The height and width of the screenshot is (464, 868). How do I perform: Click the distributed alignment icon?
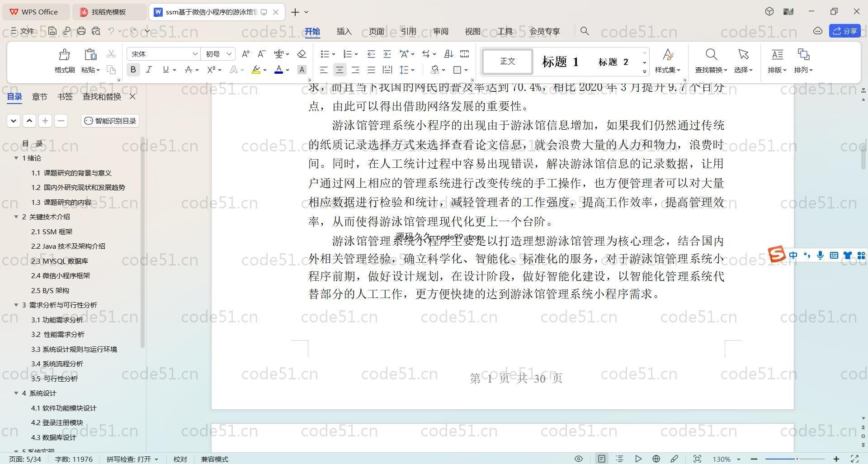click(387, 70)
